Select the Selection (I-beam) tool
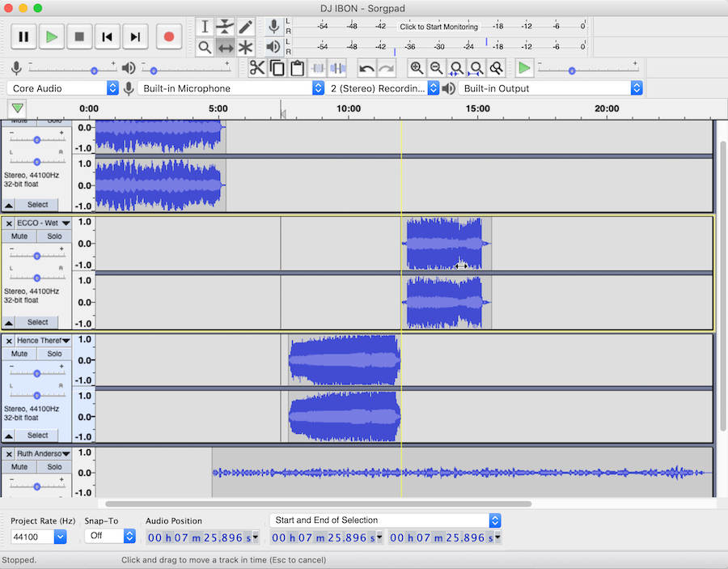Image resolution: width=728 pixels, height=569 pixels. (x=205, y=27)
